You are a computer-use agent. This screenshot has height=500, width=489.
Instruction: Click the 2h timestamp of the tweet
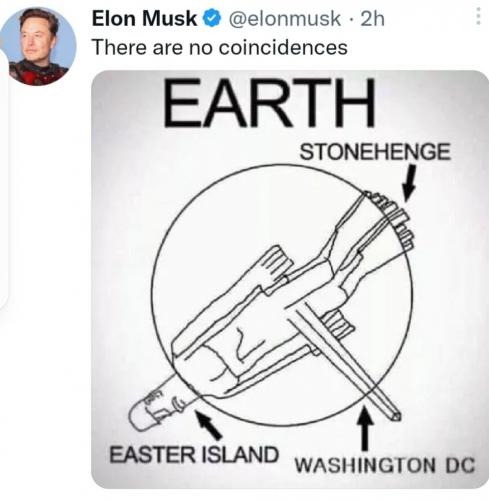point(373,19)
